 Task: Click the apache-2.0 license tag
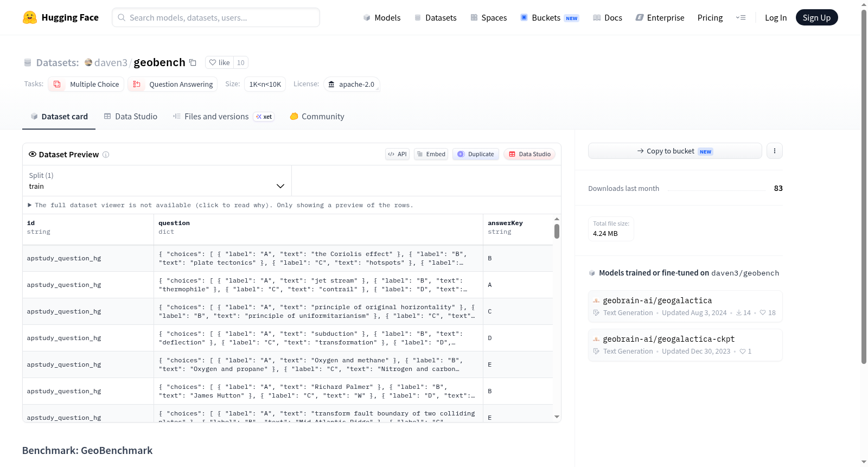(x=352, y=84)
